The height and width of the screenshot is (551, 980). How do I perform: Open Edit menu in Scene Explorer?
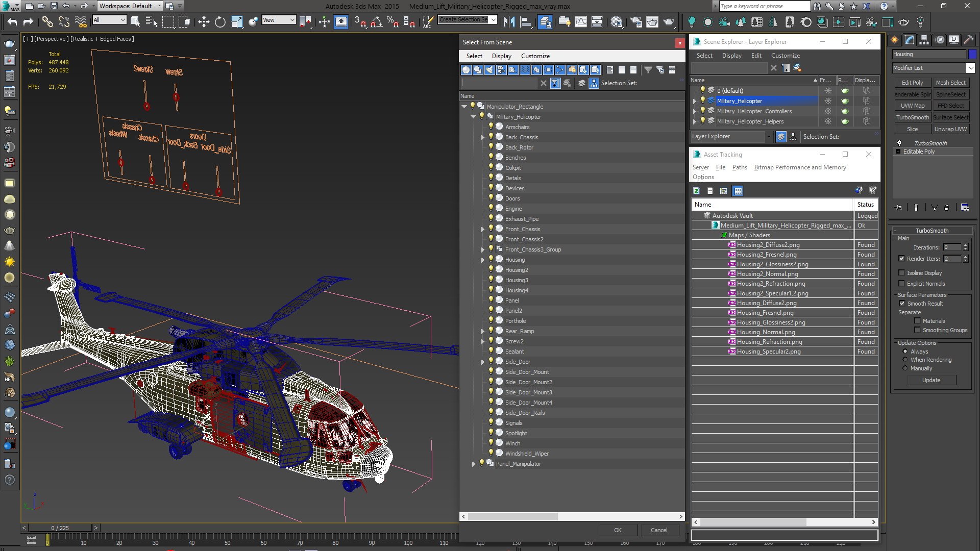coord(756,56)
